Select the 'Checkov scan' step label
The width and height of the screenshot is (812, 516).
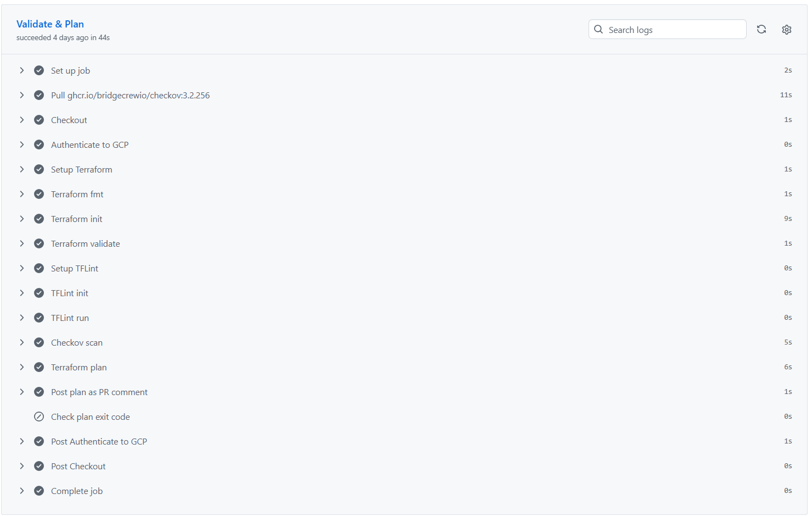tap(77, 342)
